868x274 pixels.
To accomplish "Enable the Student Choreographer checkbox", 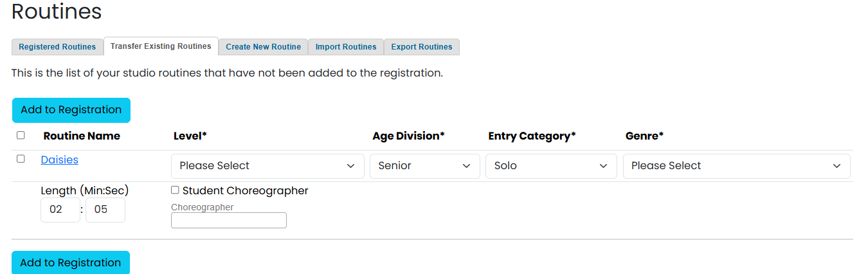I will point(175,190).
